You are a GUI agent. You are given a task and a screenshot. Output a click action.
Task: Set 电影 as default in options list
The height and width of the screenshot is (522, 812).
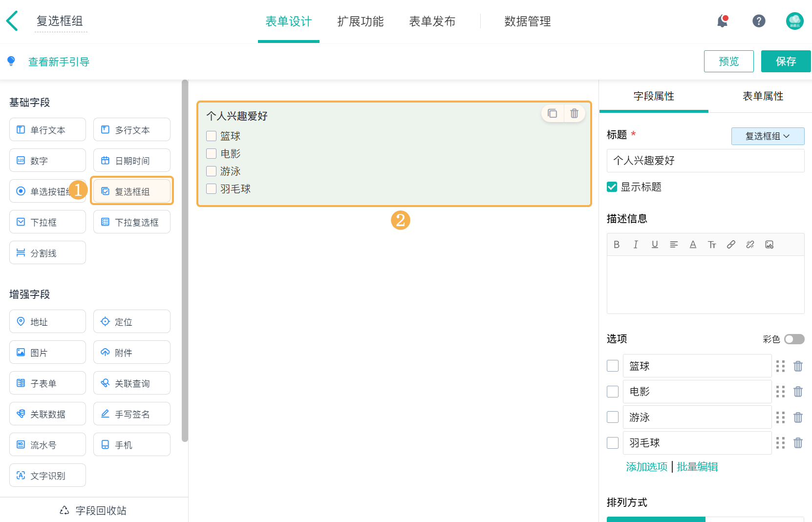pos(613,392)
